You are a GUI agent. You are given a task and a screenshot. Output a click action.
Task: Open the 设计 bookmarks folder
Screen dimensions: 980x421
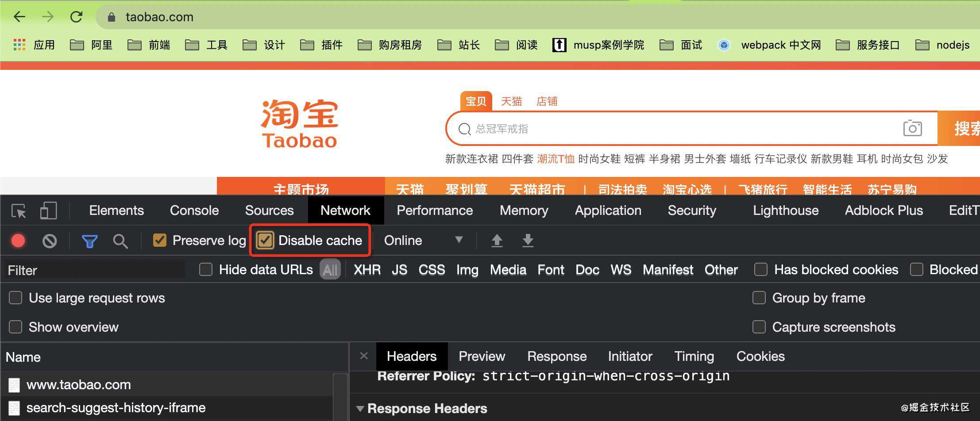pyautogui.click(x=264, y=45)
